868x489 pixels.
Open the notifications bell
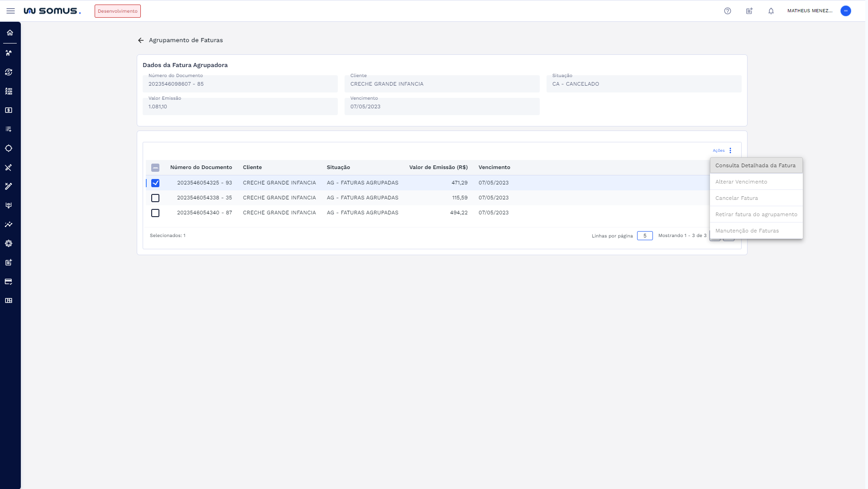(771, 11)
